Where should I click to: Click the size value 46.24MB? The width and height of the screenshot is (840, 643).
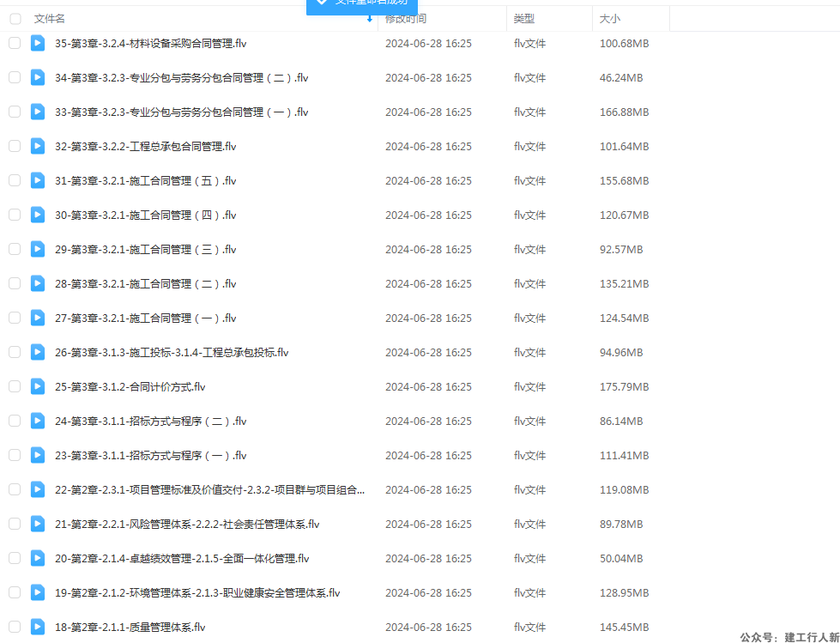pos(621,78)
